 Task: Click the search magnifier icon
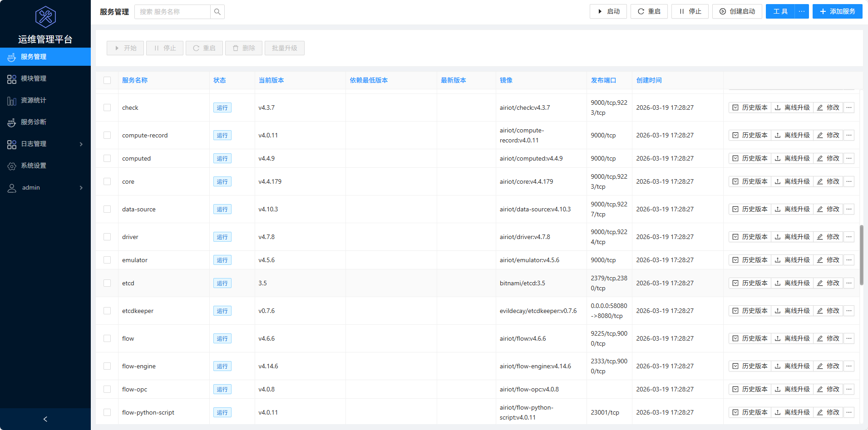coord(217,11)
